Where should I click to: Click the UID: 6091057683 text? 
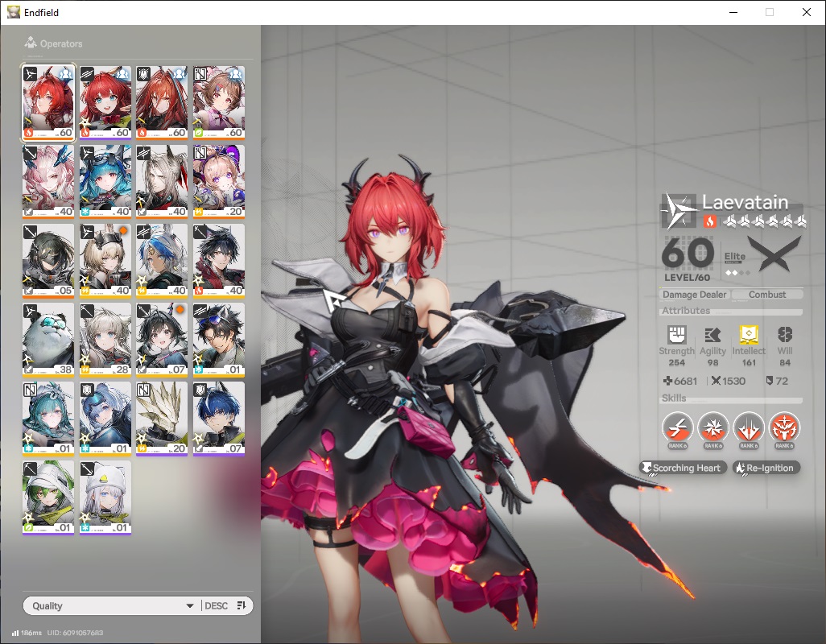pos(75,633)
